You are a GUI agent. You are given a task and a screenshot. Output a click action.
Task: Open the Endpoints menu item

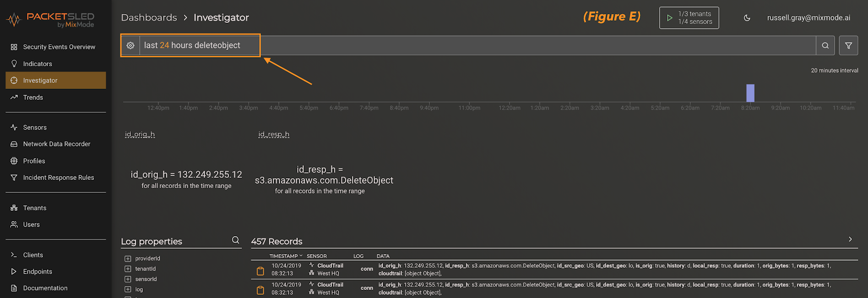pyautogui.click(x=56, y=271)
